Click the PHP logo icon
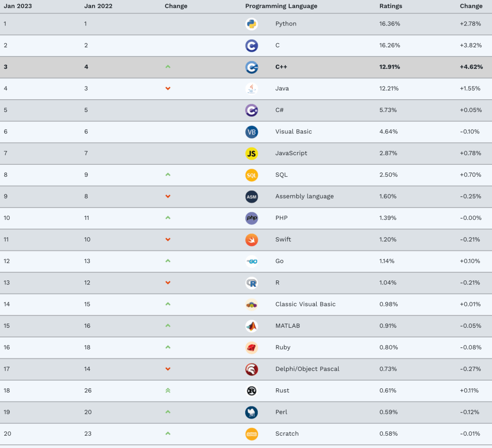Viewport: 492px width, 448px height. pyautogui.click(x=251, y=218)
